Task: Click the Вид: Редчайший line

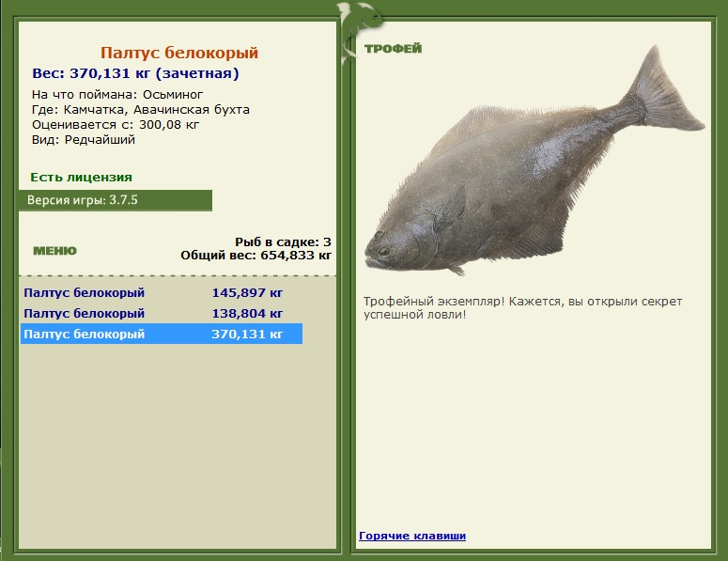Action: click(x=84, y=140)
